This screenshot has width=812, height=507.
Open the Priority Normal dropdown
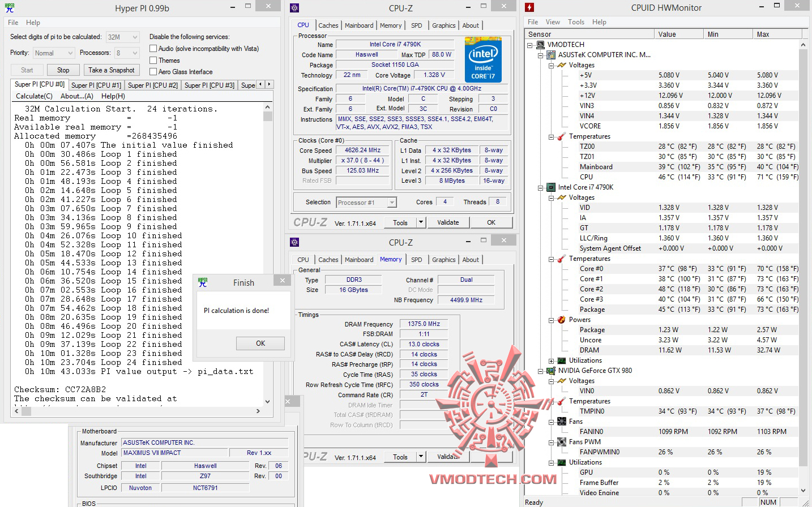[54, 53]
